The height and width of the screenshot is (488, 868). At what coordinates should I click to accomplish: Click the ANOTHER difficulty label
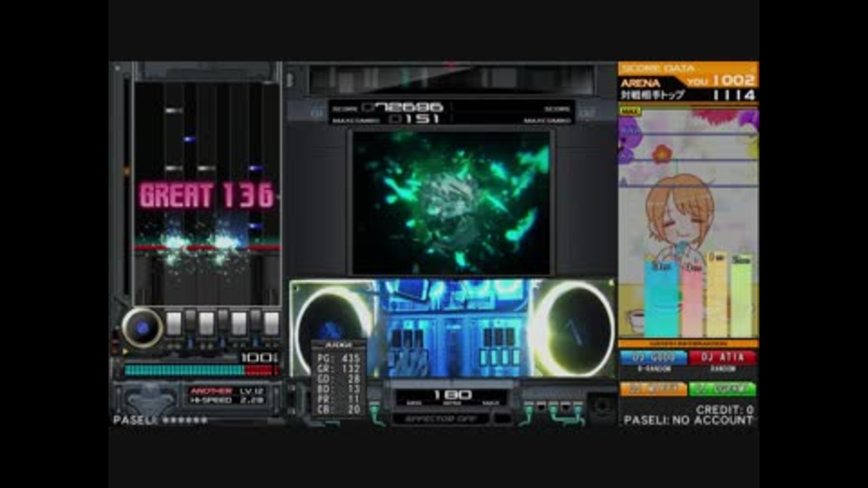212,390
